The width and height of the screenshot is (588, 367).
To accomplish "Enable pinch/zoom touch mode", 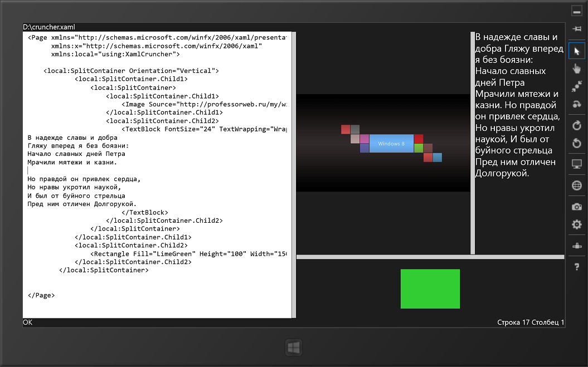I will tap(576, 86).
